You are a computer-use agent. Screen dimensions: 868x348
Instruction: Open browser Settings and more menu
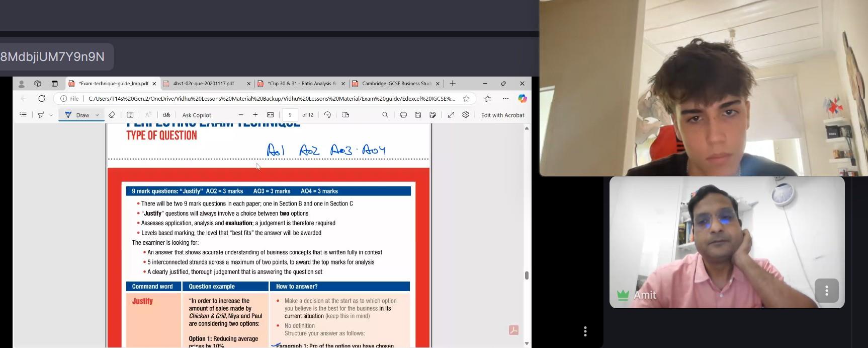tap(505, 99)
